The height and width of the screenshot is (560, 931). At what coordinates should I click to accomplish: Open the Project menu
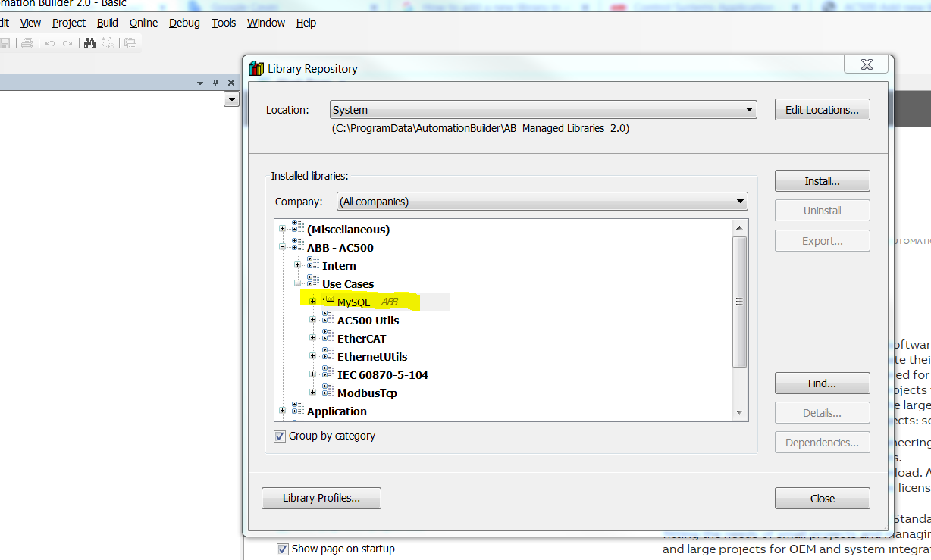tap(69, 23)
